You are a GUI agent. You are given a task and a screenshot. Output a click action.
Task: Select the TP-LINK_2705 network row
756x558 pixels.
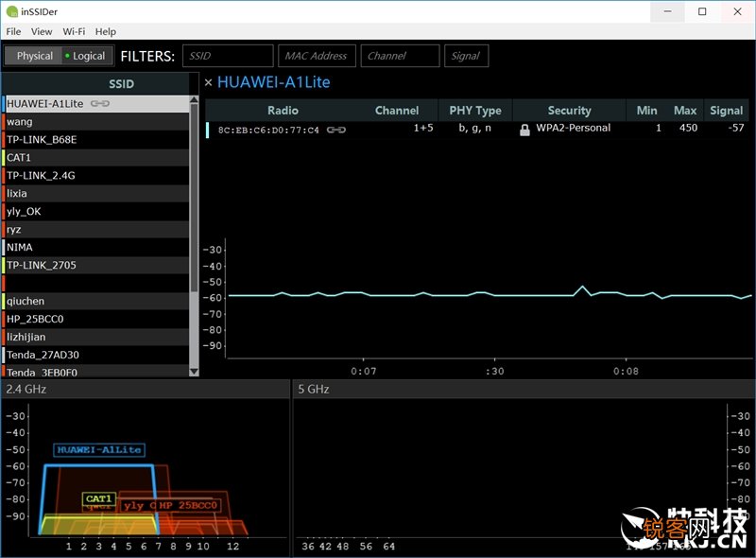tap(96, 265)
